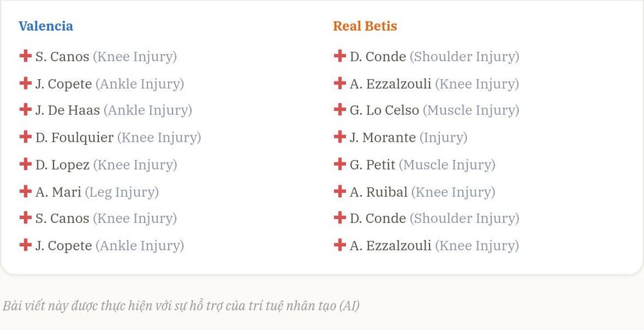
Task: Click the A. Mari player name
Action: coord(59,192)
